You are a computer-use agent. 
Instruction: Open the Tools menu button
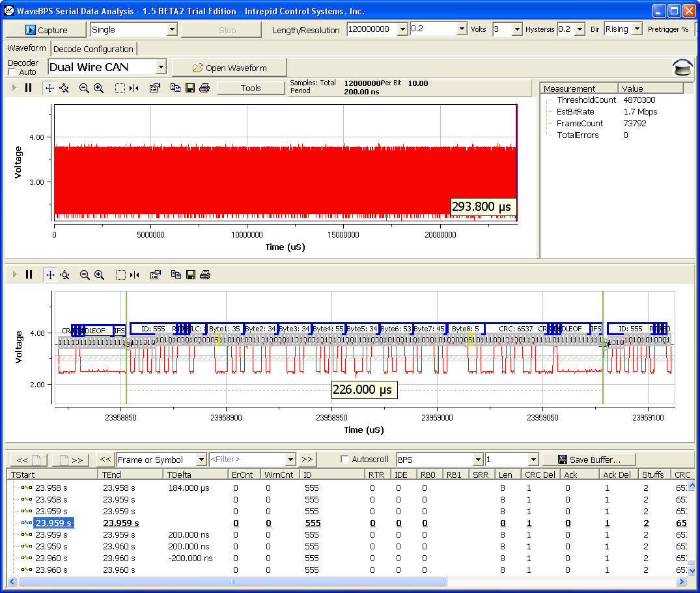251,88
